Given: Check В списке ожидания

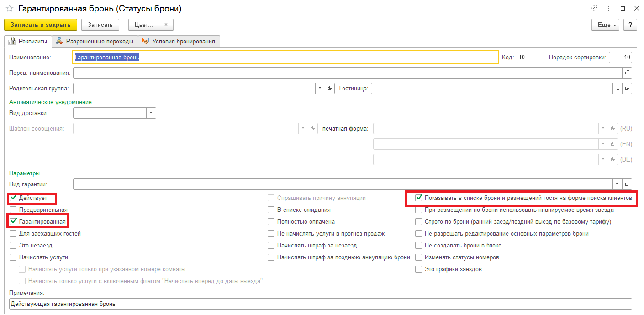Looking at the screenshot, I should click(271, 210).
